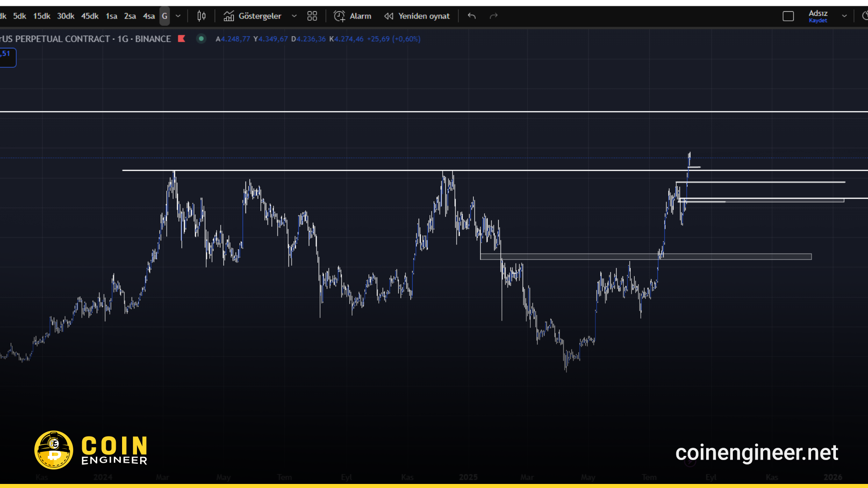Switch to the 4sa timeframe
The width and height of the screenshot is (868, 488).
coord(149,16)
